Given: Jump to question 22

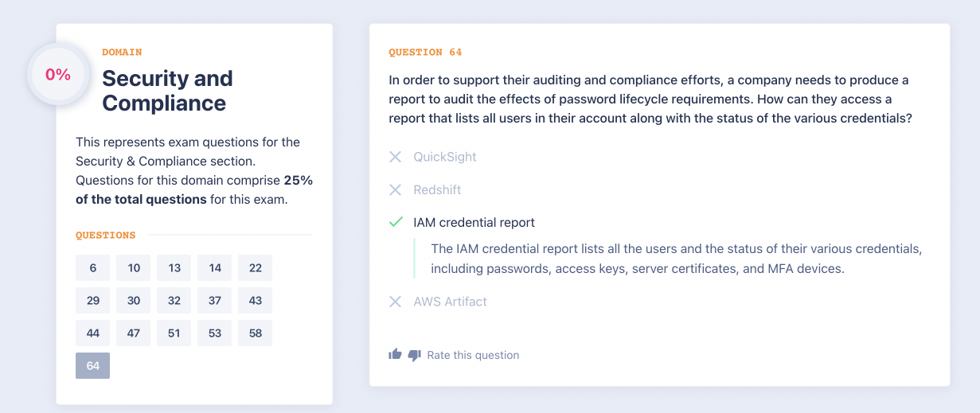Looking at the screenshot, I should tap(255, 268).
